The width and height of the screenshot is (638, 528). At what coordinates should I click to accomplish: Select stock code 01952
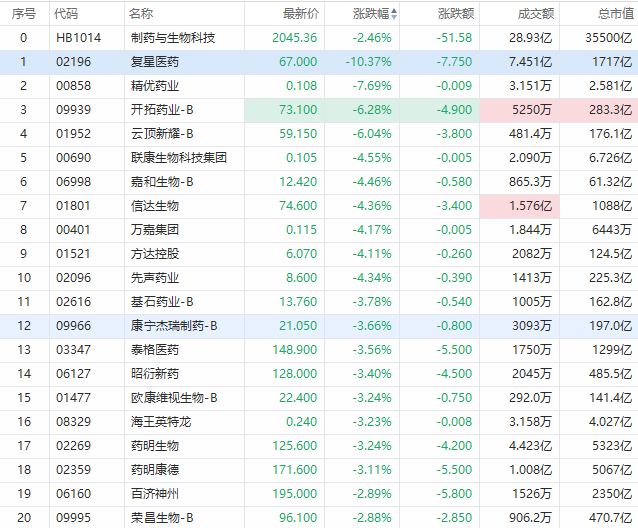coord(73,134)
